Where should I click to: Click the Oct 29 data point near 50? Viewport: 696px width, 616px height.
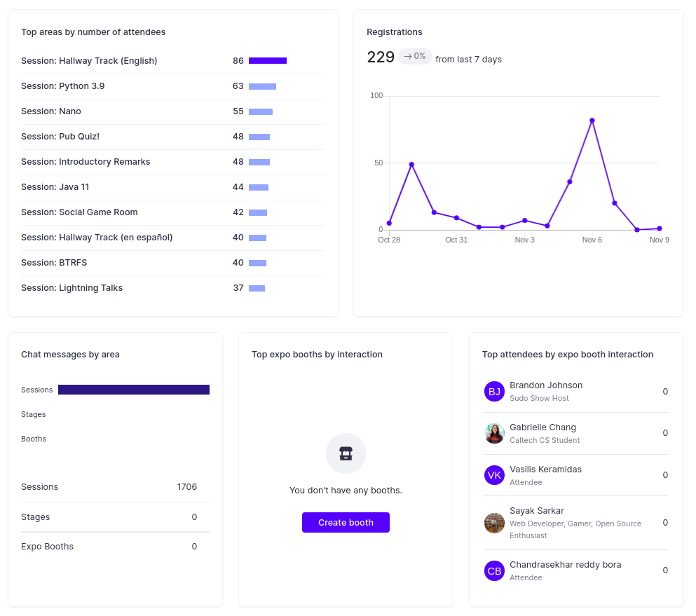(x=411, y=165)
